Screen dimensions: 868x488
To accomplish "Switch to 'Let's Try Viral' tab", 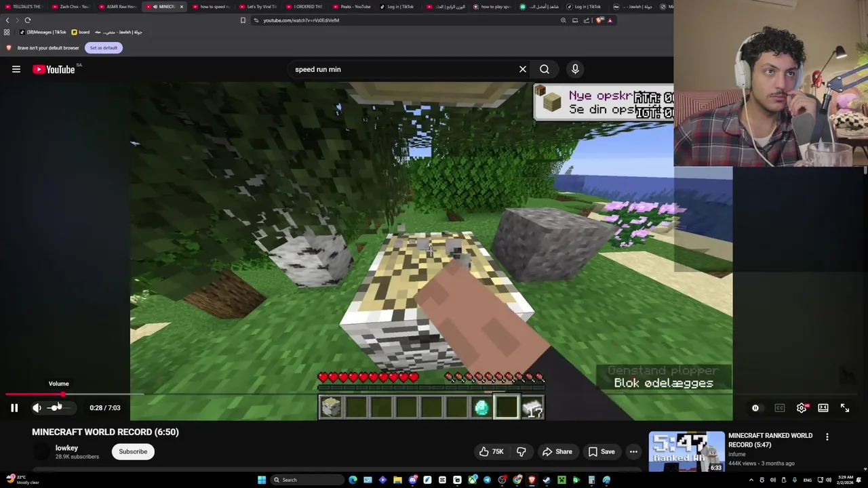I will (258, 7).
